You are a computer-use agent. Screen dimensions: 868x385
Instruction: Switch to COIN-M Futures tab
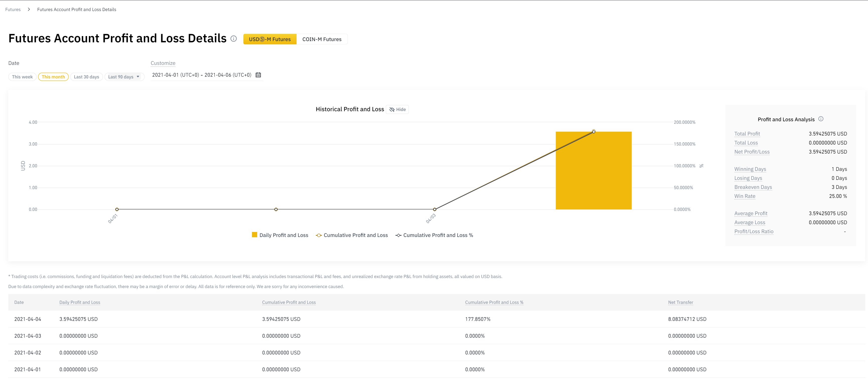(x=322, y=39)
